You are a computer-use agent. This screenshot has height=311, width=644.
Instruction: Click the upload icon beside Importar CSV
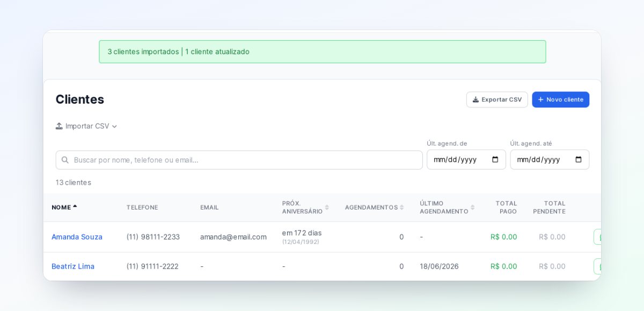point(59,126)
